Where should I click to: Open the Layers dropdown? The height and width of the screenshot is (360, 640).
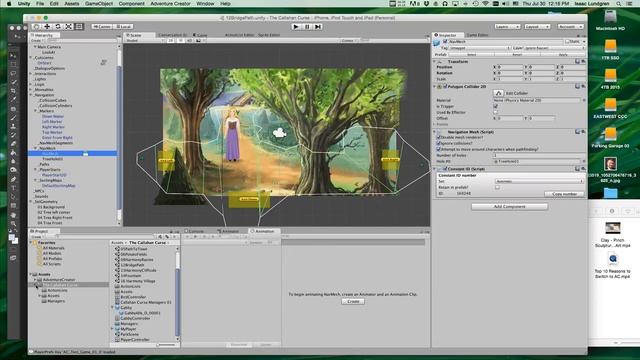point(507,27)
